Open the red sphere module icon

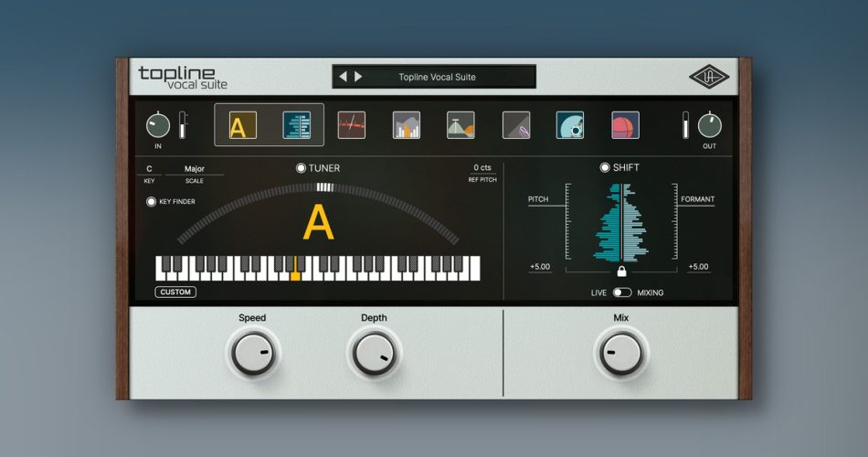tap(625, 125)
